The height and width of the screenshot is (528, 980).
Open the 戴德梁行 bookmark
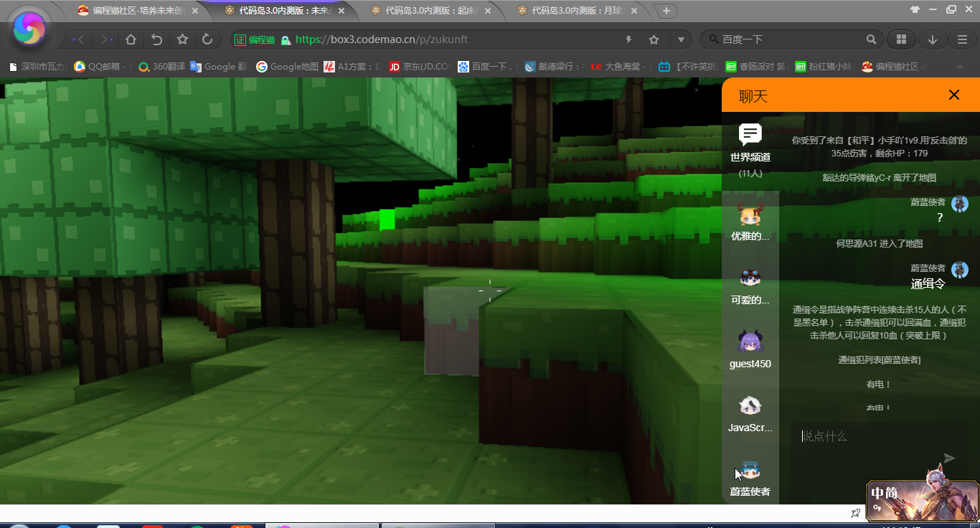[555, 67]
